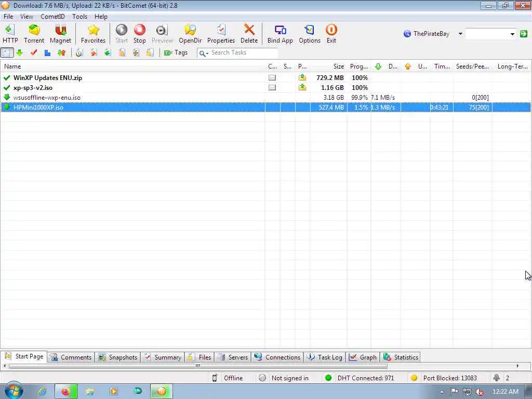Click the green Go search arrow button
The height and width of the screenshot is (399, 532).
click(524, 34)
